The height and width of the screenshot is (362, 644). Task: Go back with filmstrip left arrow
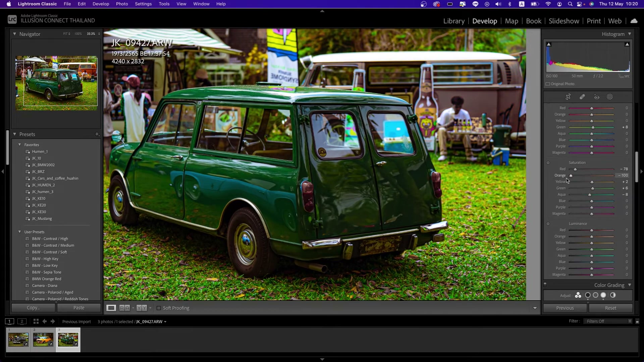[x=44, y=321]
